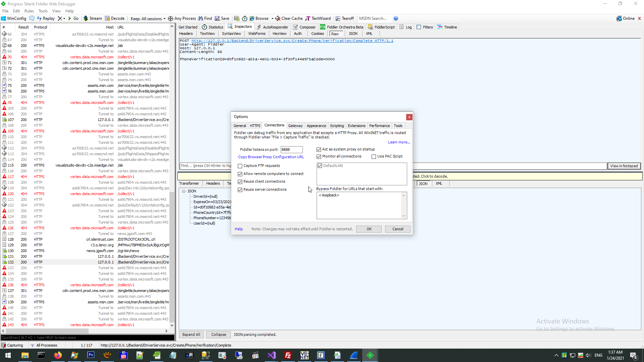Image resolution: width=644 pixels, height=362 pixels.
Task: Click the Replay toolbar icon
Action: pyautogui.click(x=39, y=18)
